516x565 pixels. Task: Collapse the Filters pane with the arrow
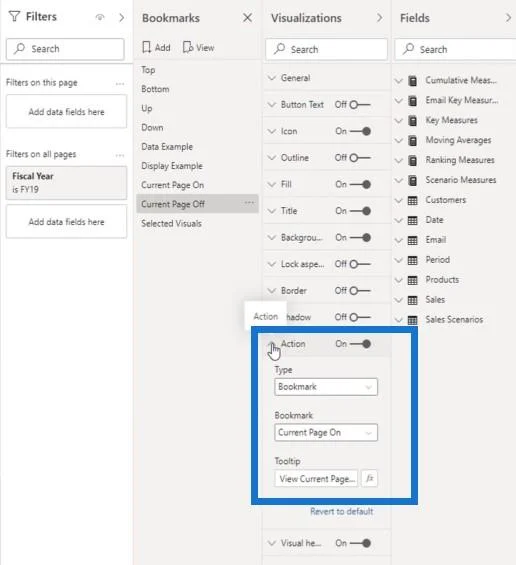pos(121,17)
